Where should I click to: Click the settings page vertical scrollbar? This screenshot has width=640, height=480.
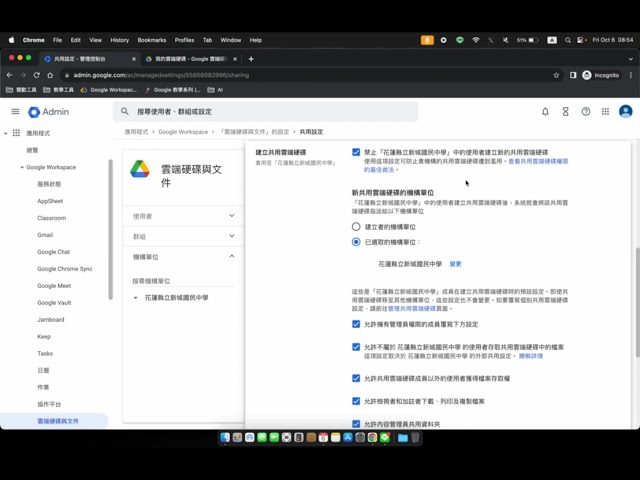637,302
